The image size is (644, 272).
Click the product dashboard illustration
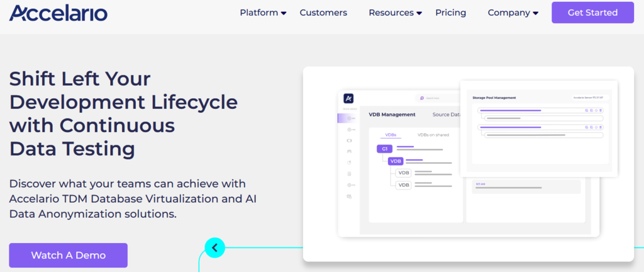468,164
